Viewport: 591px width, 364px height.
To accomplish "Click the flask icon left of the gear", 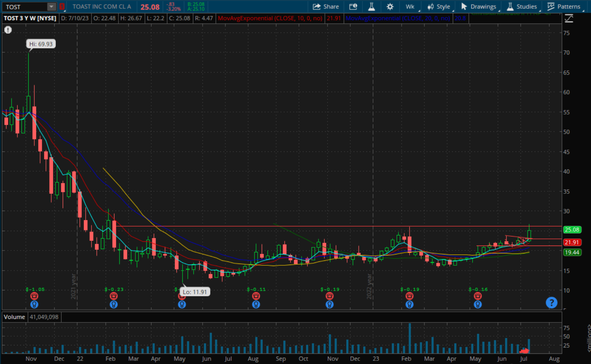I will [372, 7].
